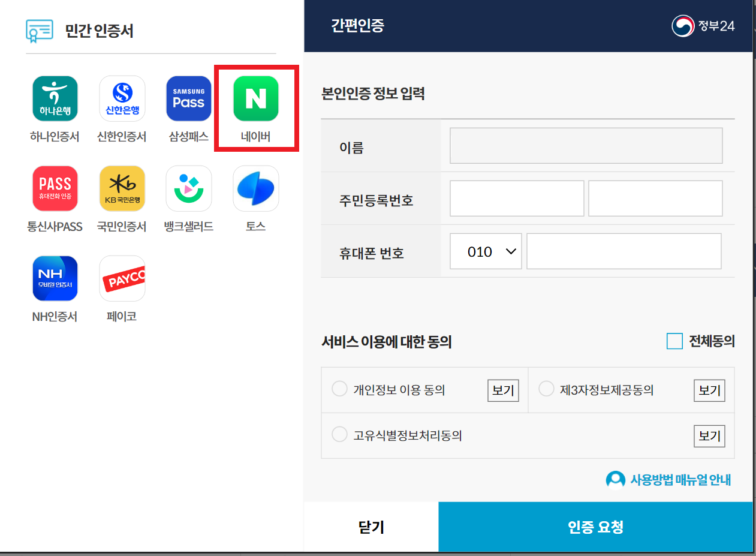
Task: Click the 하나인증서 text label
Action: click(55, 137)
